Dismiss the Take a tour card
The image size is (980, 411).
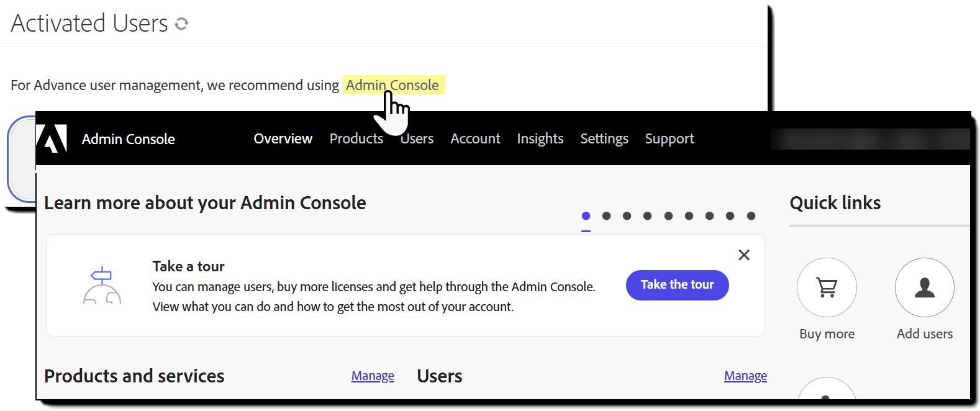pyautogui.click(x=744, y=255)
